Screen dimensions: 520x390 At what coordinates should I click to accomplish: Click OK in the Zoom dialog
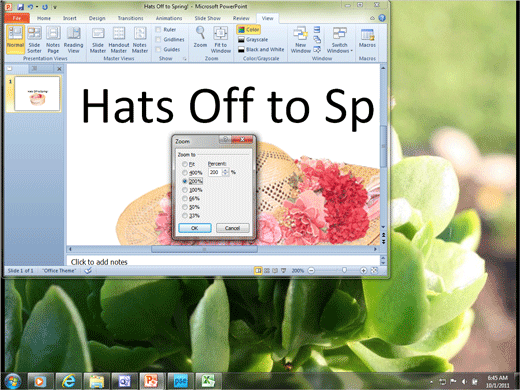[x=195, y=228]
